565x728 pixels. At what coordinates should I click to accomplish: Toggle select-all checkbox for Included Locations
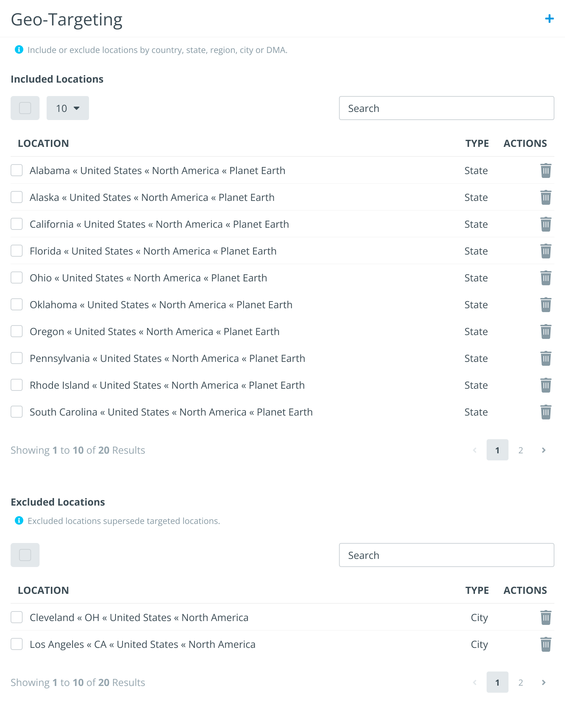pyautogui.click(x=25, y=108)
